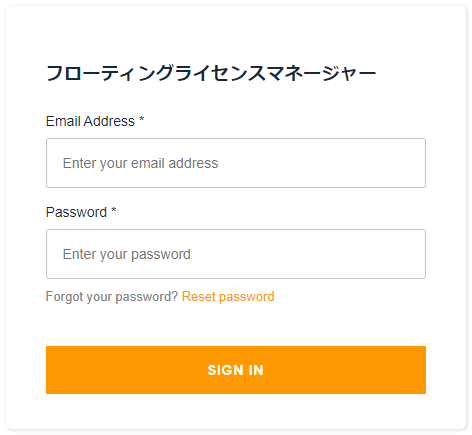The height and width of the screenshot is (435, 472).
Task: Click the required asterisk beside Password
Action: tap(114, 210)
